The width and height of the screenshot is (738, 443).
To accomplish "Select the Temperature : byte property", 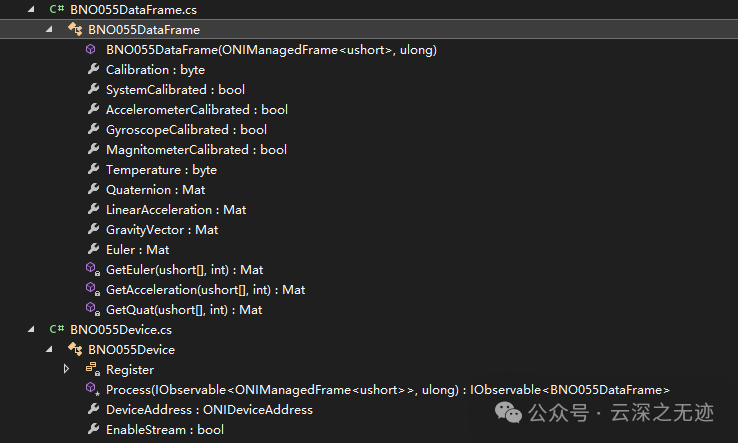I will (161, 169).
